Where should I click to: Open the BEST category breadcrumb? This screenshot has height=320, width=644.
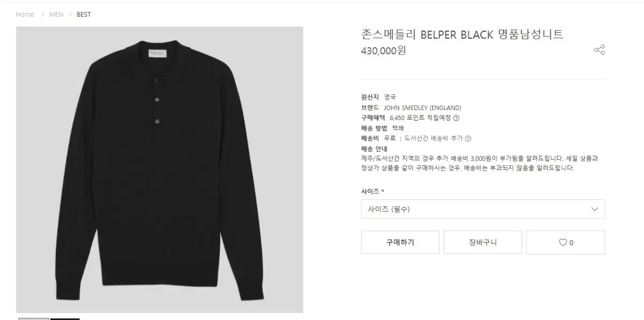[x=84, y=14]
